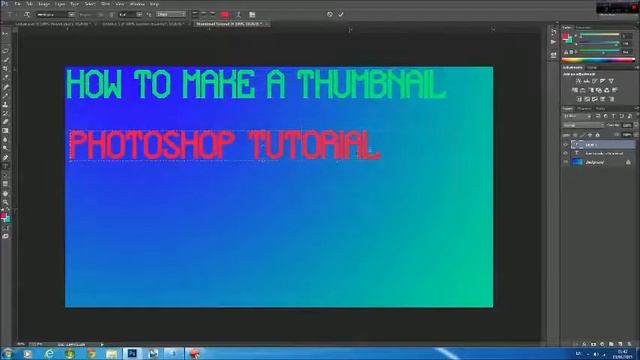Select the Eraser tool
The width and height of the screenshot is (640, 360).
click(5, 122)
